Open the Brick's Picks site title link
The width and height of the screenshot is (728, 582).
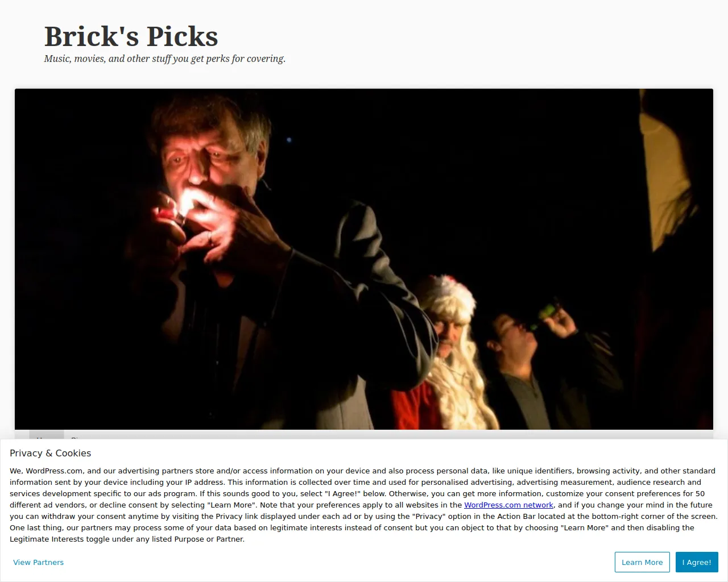131,36
